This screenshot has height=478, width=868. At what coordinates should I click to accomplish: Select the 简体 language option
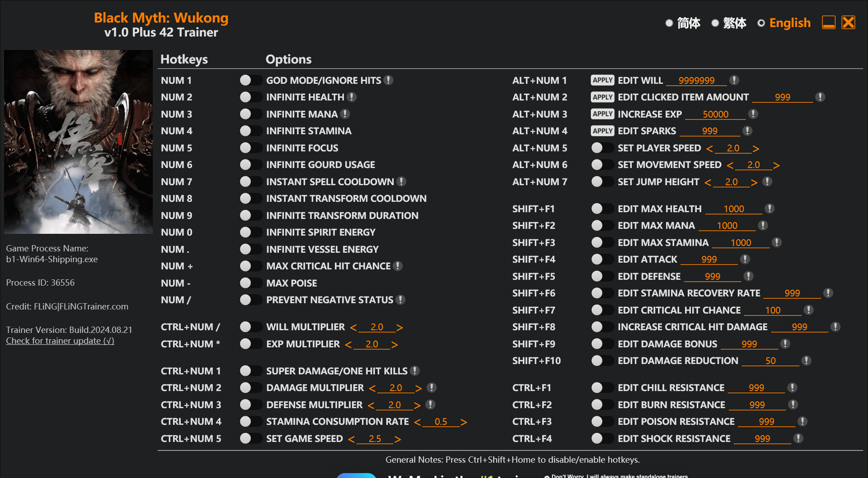click(x=683, y=23)
